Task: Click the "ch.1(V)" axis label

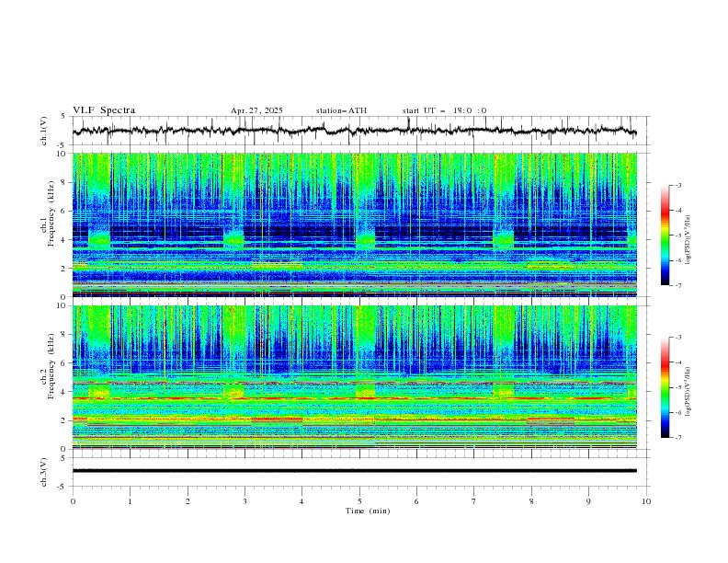Action: click(x=43, y=131)
